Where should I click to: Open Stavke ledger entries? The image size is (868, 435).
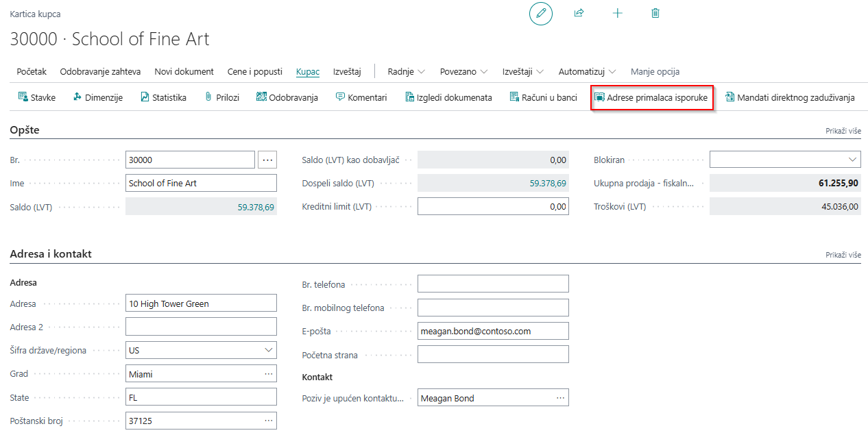click(37, 97)
